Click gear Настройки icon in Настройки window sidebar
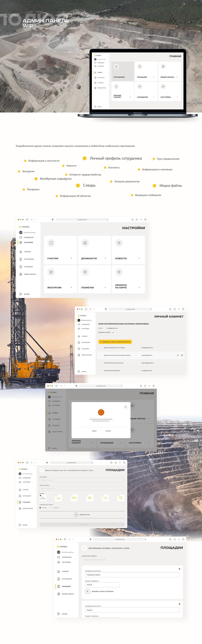Screen dimensions: 202x644 click(x=21, y=242)
